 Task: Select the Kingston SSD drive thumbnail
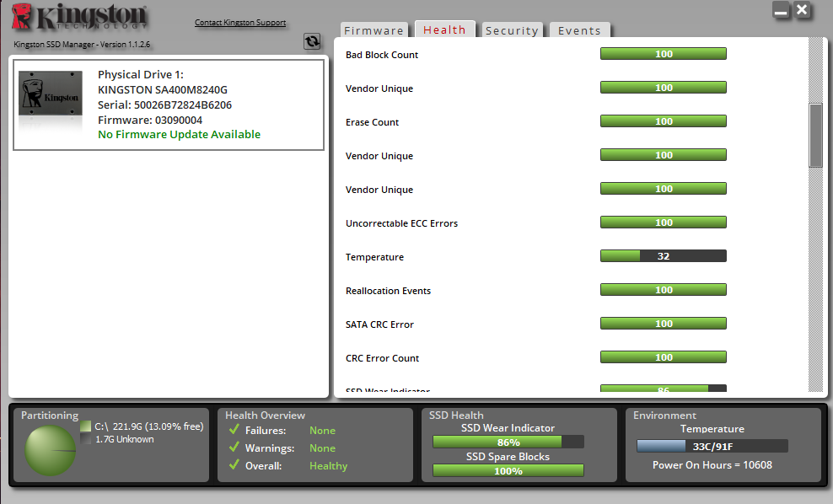51,94
